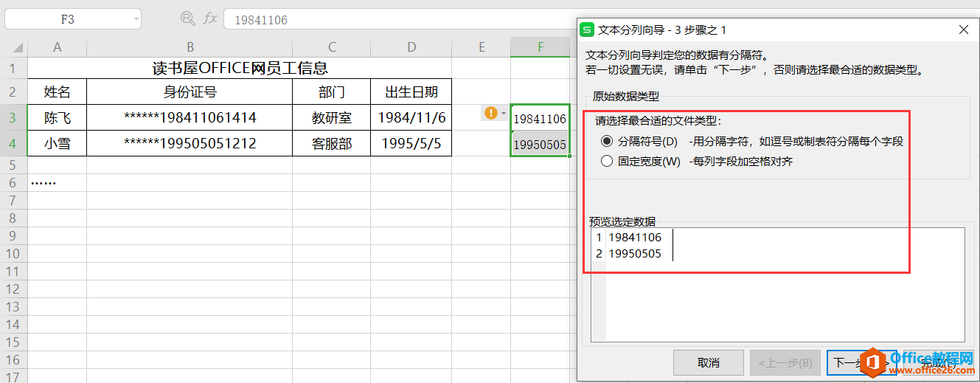980x383 pixels.
Task: Click preview row 1 value 19841106
Action: 635,238
